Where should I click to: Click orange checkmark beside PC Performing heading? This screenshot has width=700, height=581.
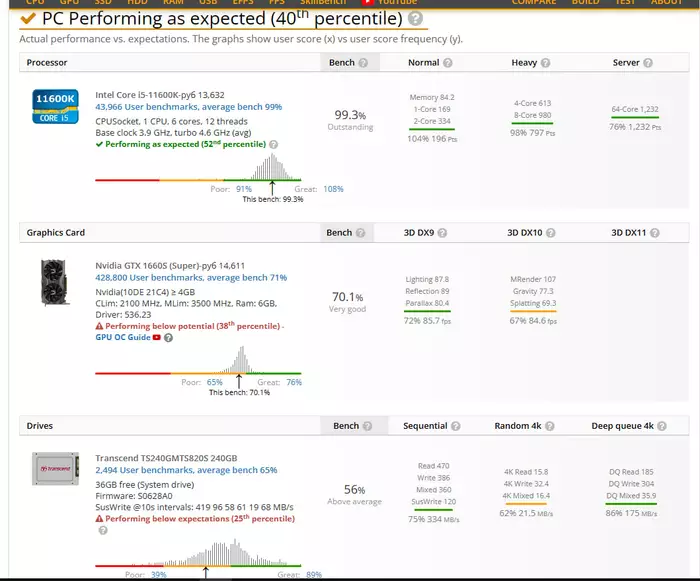pos(28,18)
